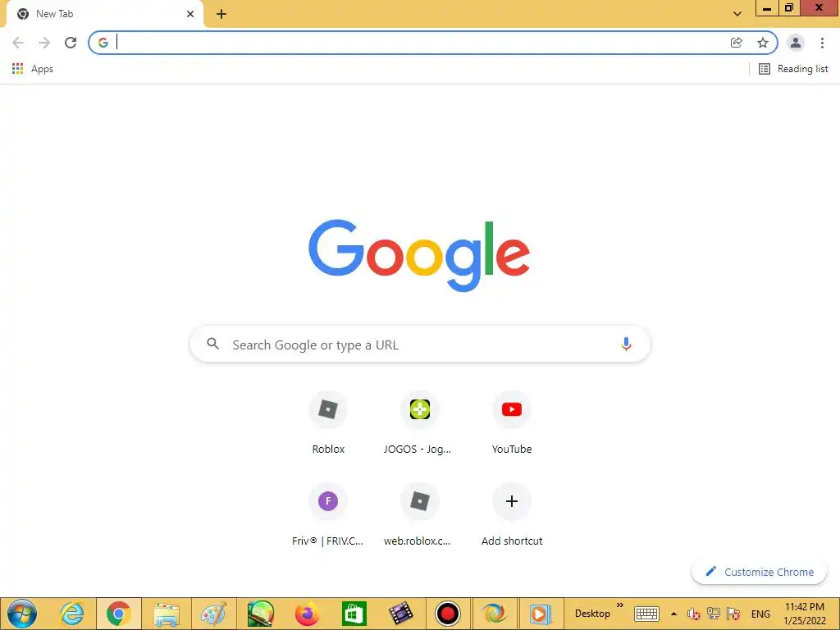
Task: Open the YouTube shortcut
Action: (x=512, y=423)
